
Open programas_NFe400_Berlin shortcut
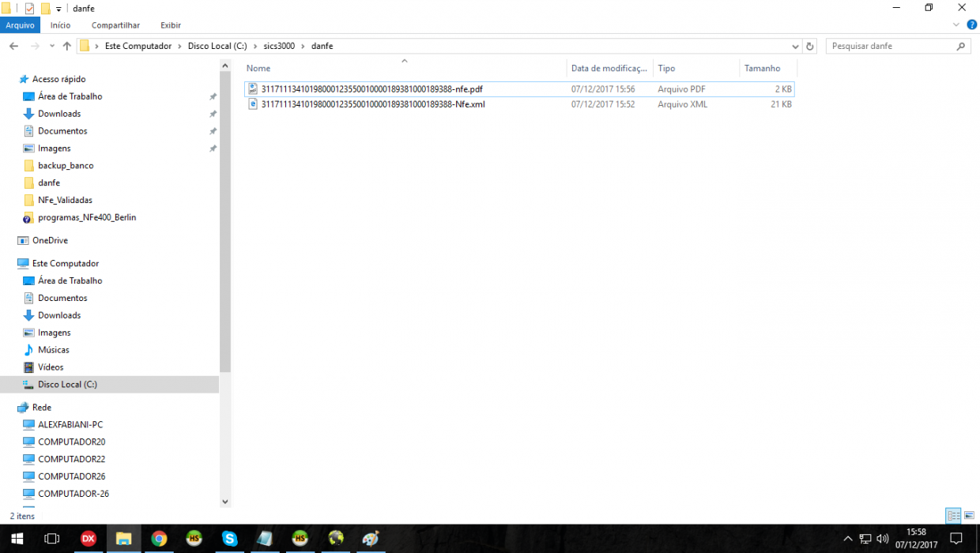point(87,217)
